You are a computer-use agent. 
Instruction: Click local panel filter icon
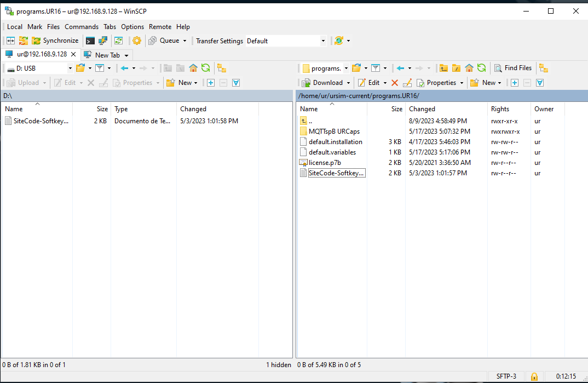tap(100, 68)
